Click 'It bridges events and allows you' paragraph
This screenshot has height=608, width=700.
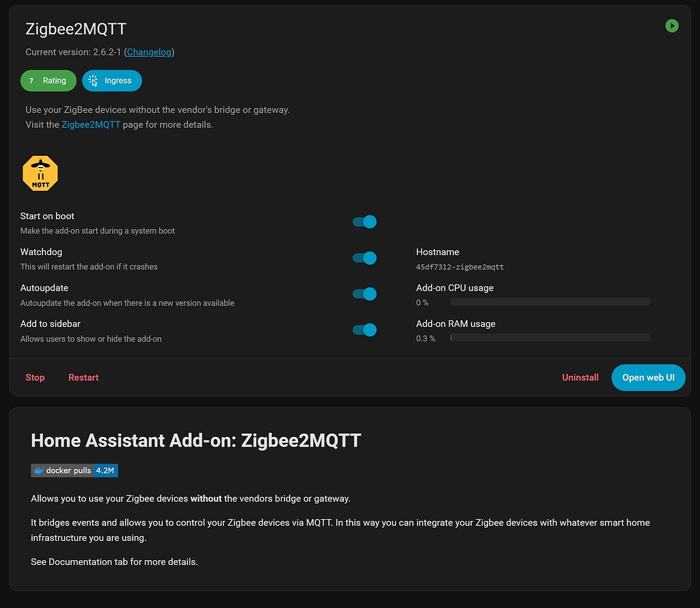[340, 530]
